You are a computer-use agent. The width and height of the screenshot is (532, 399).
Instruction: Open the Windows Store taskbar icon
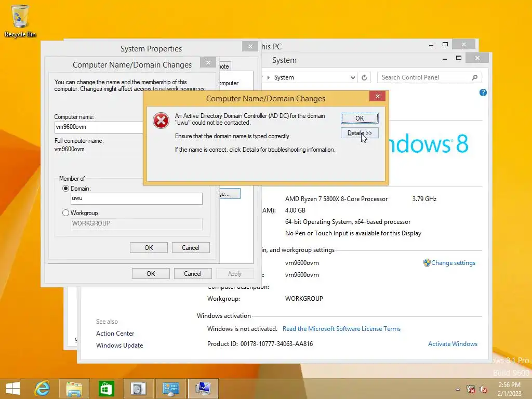point(106,389)
